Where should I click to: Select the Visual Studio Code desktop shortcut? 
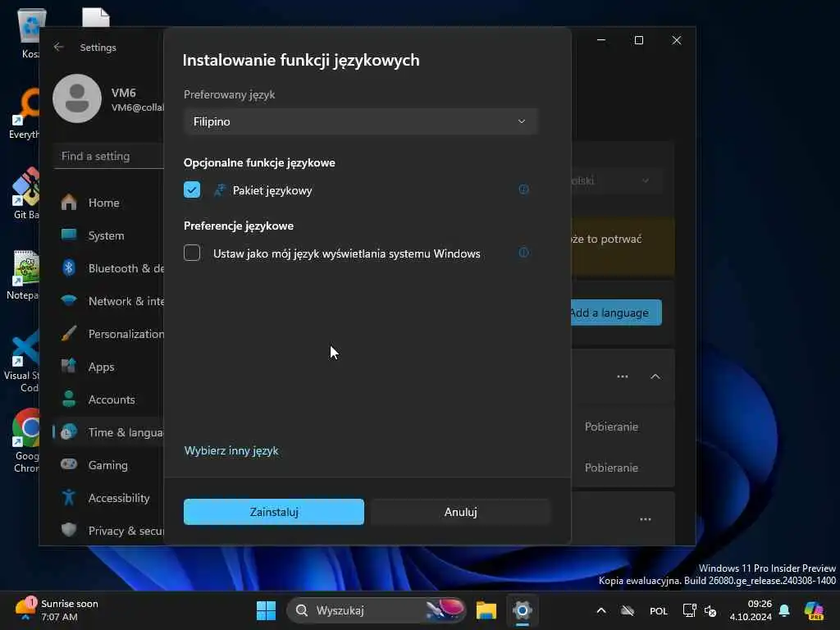coord(22,361)
